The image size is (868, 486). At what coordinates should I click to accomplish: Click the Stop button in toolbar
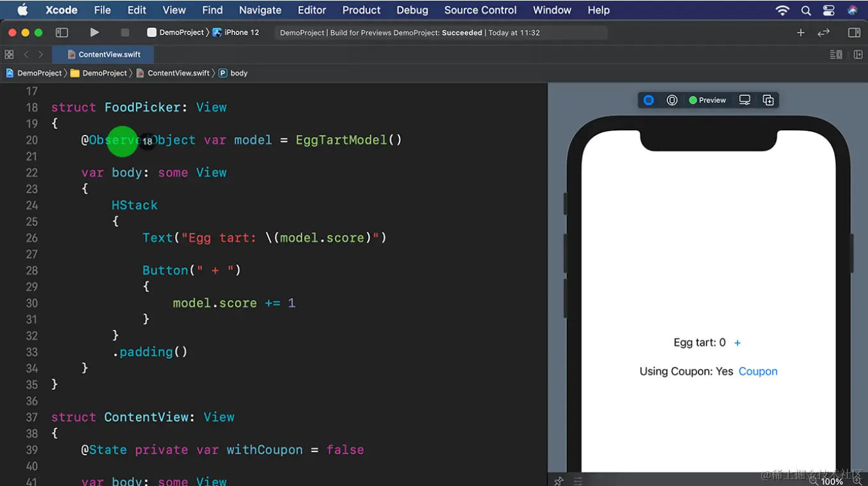(x=125, y=33)
